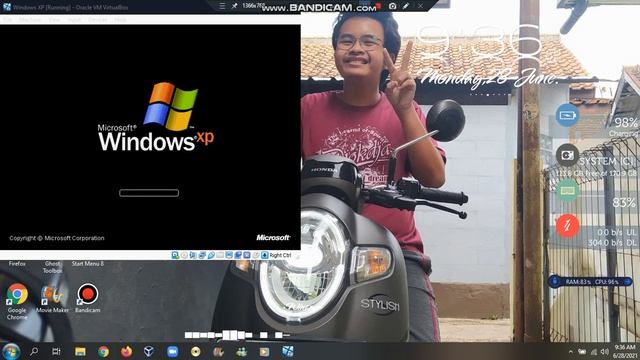Image resolution: width=640 pixels, height=360 pixels.
Task: Select the Start Menu 8 desktop label
Action: click(88, 264)
